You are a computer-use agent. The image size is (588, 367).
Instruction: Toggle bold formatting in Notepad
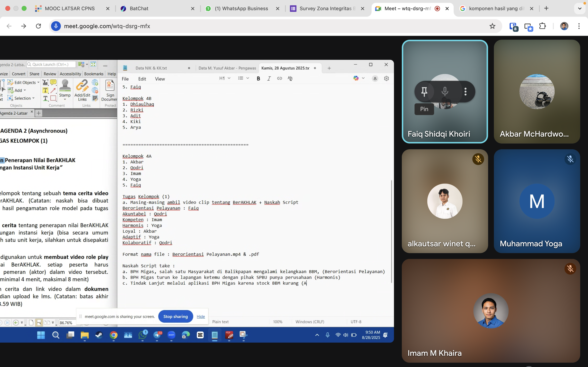(x=258, y=78)
